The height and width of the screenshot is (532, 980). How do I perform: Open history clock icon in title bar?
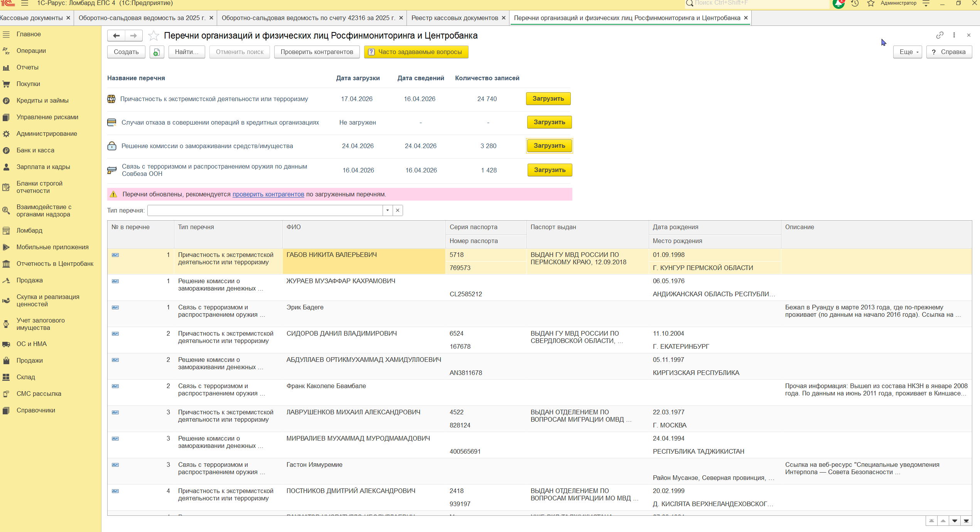point(855,3)
